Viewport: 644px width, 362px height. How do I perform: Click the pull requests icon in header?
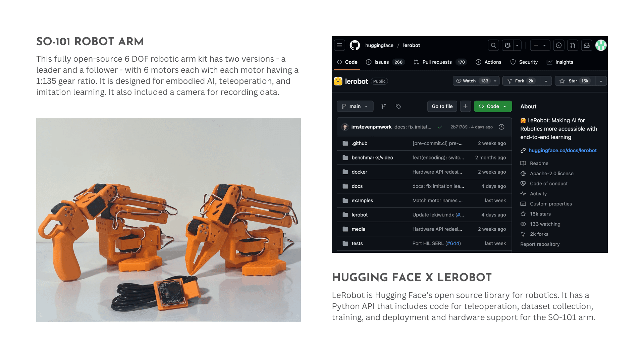click(x=573, y=45)
